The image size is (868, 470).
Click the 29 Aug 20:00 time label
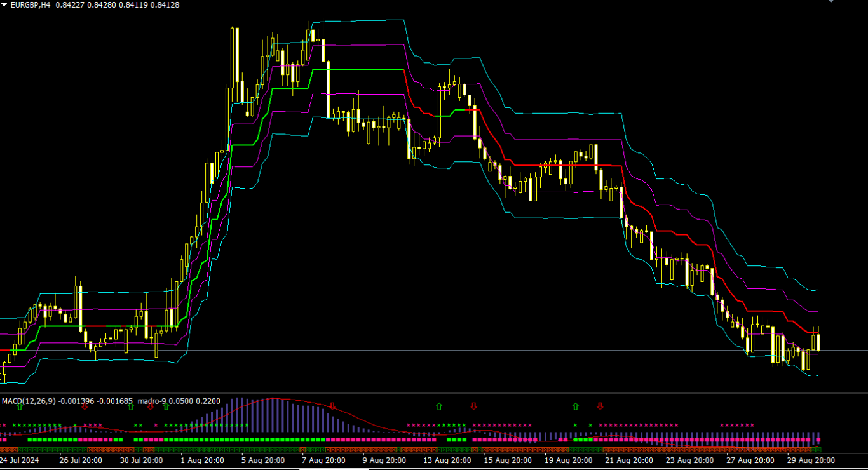[811, 460]
